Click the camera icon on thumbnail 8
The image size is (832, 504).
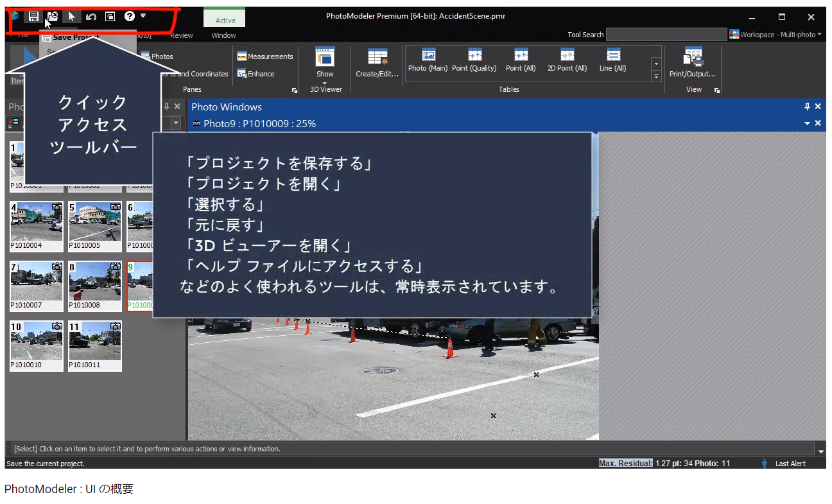[116, 266]
